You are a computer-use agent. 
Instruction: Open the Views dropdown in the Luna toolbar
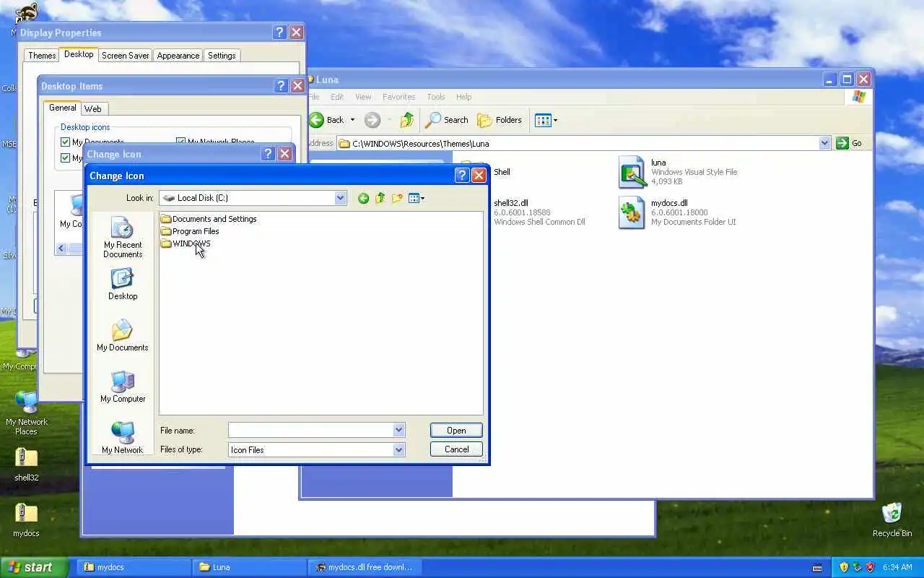(x=546, y=120)
